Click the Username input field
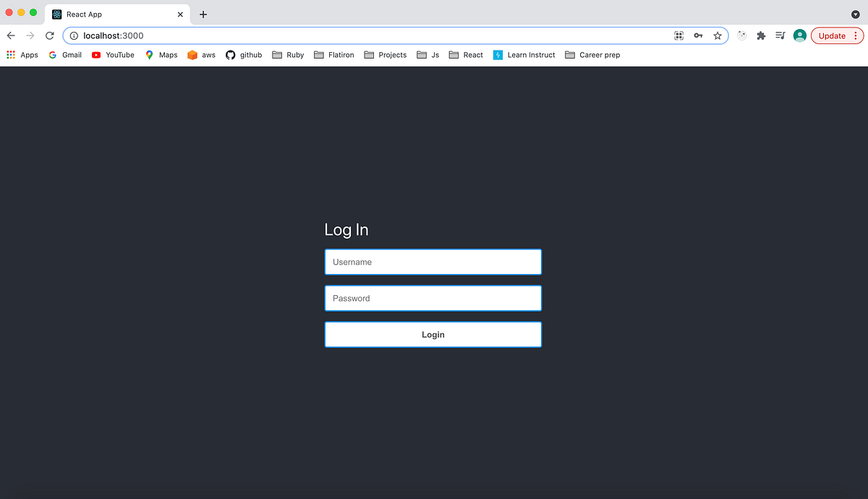 click(x=433, y=262)
